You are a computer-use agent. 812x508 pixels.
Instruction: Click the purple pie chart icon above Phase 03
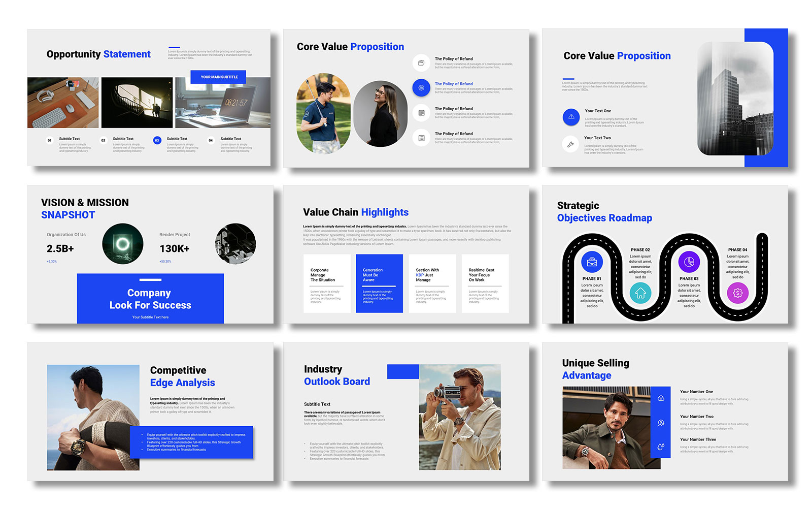point(689,262)
